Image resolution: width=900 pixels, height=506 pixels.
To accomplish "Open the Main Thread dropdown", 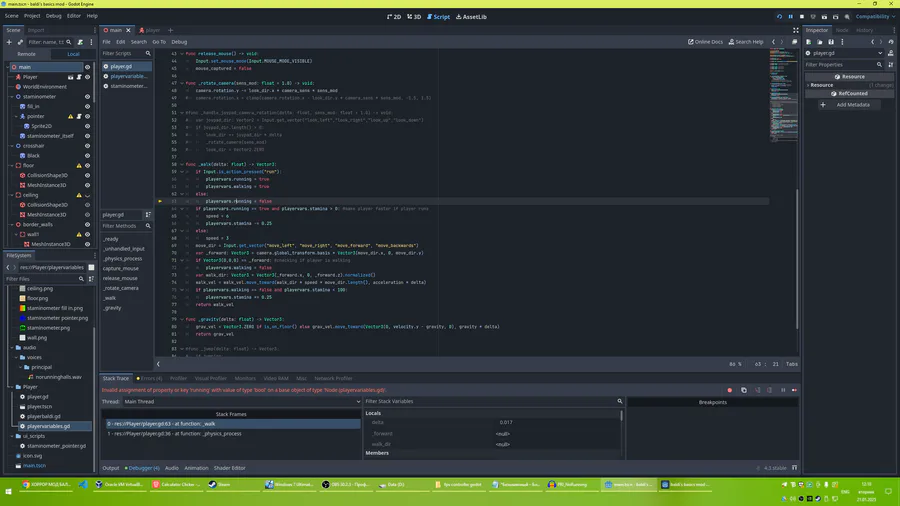I will [242, 402].
